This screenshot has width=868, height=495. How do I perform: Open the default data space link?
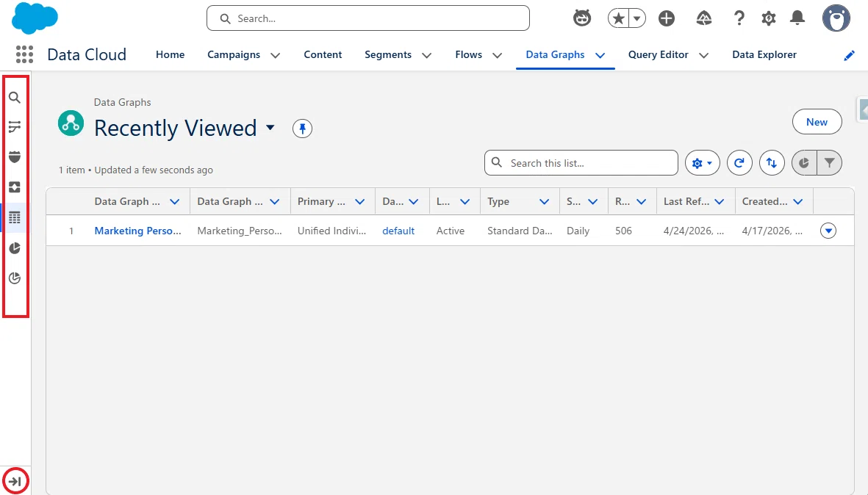click(398, 231)
